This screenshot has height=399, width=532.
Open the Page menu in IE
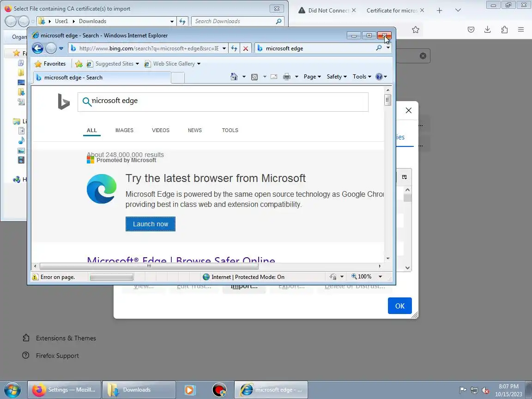click(x=312, y=77)
